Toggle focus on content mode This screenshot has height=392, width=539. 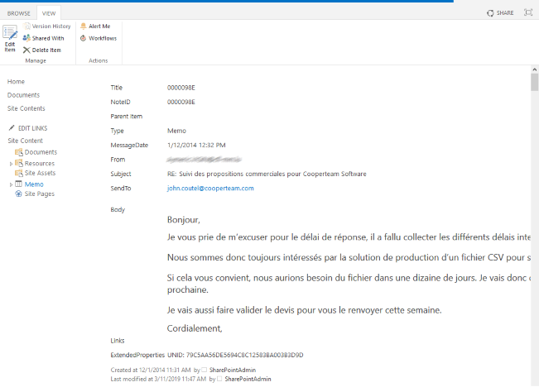[x=528, y=12]
